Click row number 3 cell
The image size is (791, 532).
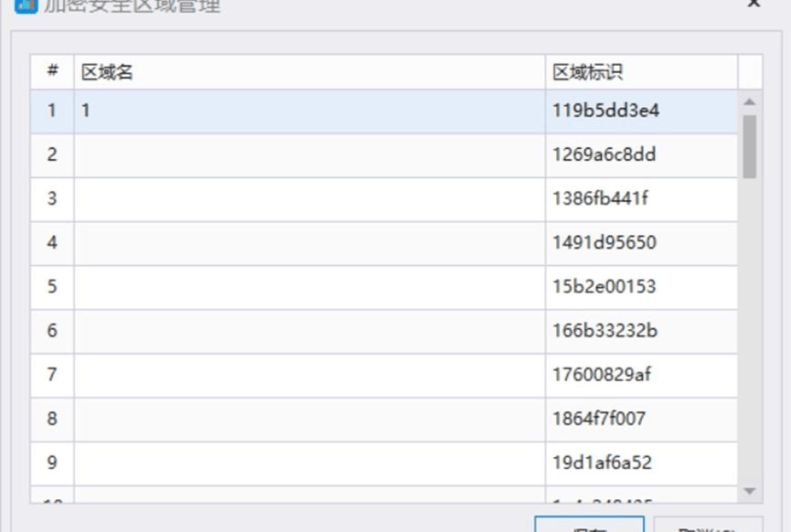(x=52, y=199)
